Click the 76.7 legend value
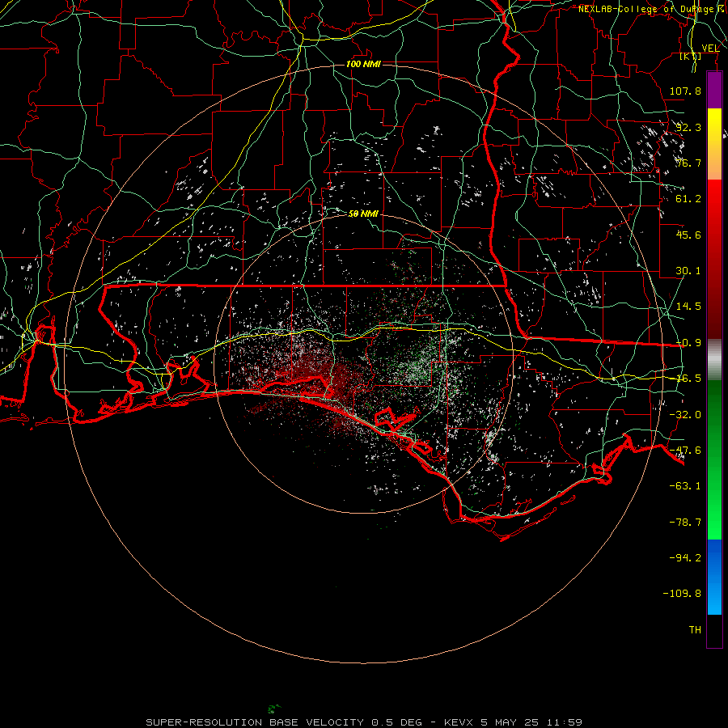 [688, 163]
